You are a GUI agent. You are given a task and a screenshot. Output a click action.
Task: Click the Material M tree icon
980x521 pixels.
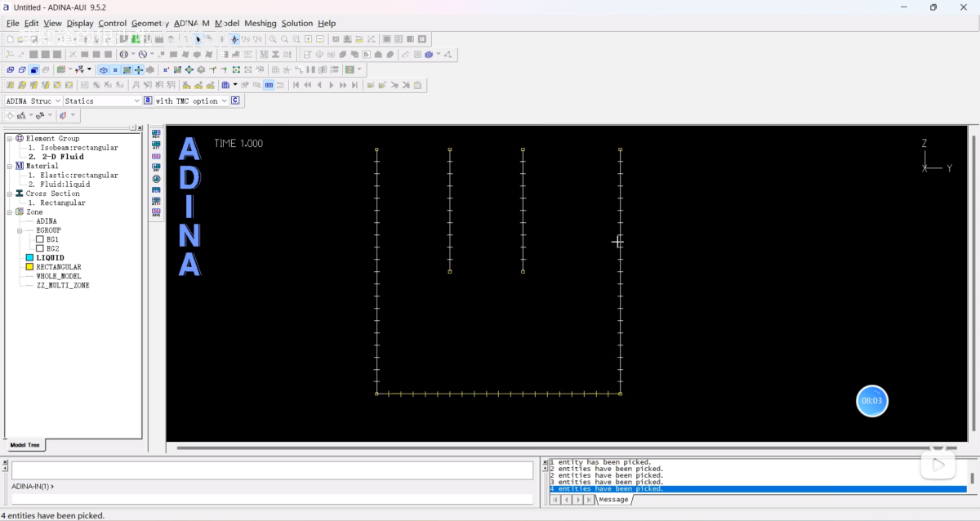pyautogui.click(x=19, y=166)
